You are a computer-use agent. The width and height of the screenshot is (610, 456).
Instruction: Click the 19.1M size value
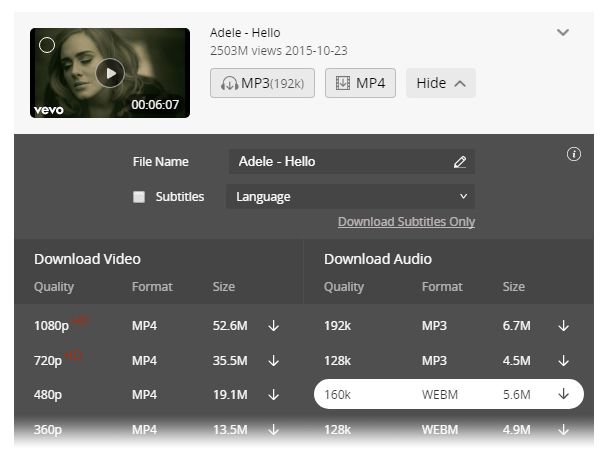point(230,395)
